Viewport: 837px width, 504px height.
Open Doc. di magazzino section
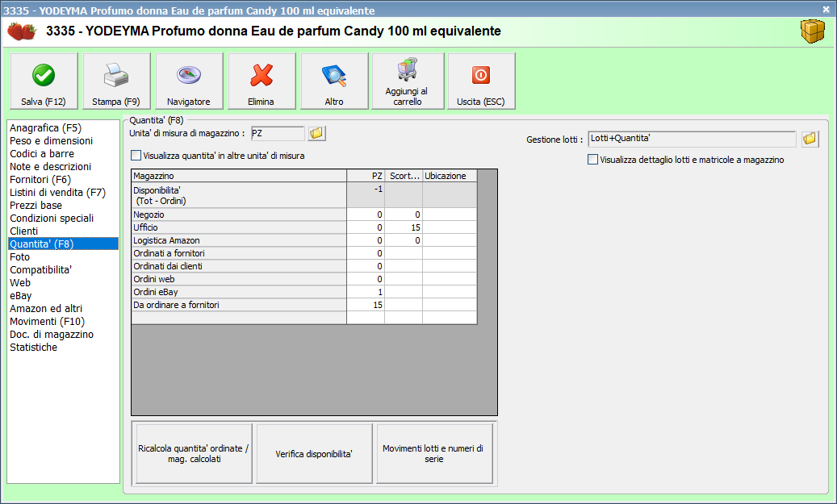click(x=63, y=334)
